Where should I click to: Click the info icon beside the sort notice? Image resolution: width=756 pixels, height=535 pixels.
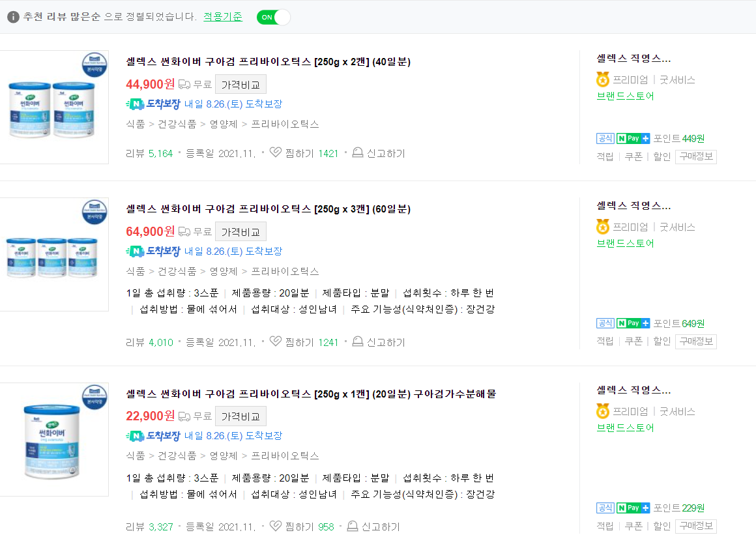point(12,17)
